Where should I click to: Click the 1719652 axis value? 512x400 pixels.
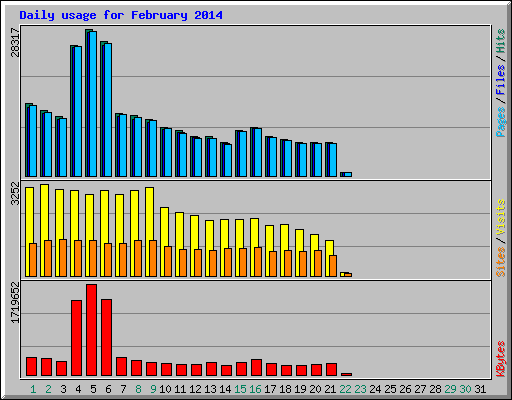point(15,303)
